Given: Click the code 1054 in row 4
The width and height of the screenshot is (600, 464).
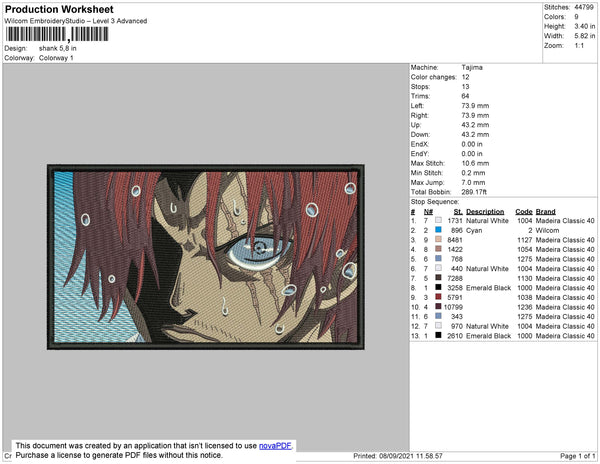Looking at the screenshot, I should pos(525,249).
